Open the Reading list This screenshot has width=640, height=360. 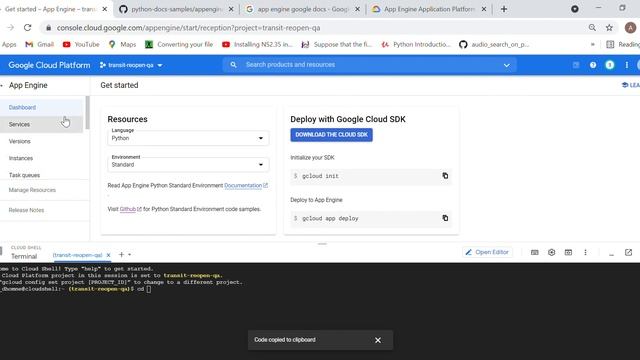pyautogui.click(x=623, y=44)
